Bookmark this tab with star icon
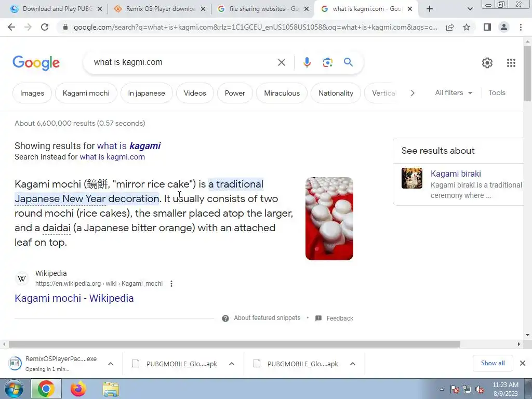The width and height of the screenshot is (532, 399). pyautogui.click(x=467, y=27)
